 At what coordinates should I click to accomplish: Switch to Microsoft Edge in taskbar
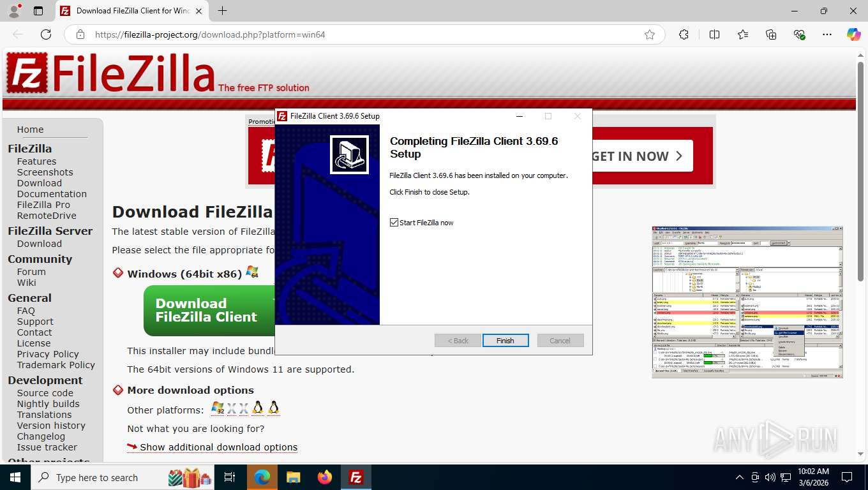(x=262, y=477)
